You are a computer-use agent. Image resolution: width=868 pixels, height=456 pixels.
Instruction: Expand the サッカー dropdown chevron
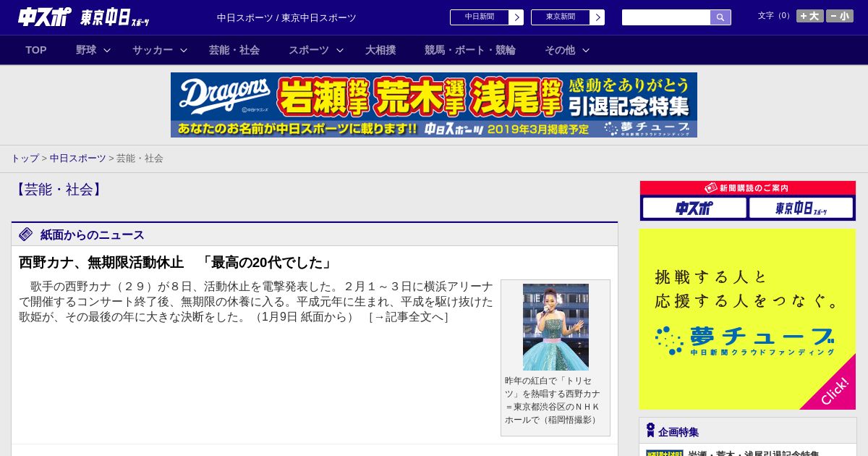click(x=184, y=50)
